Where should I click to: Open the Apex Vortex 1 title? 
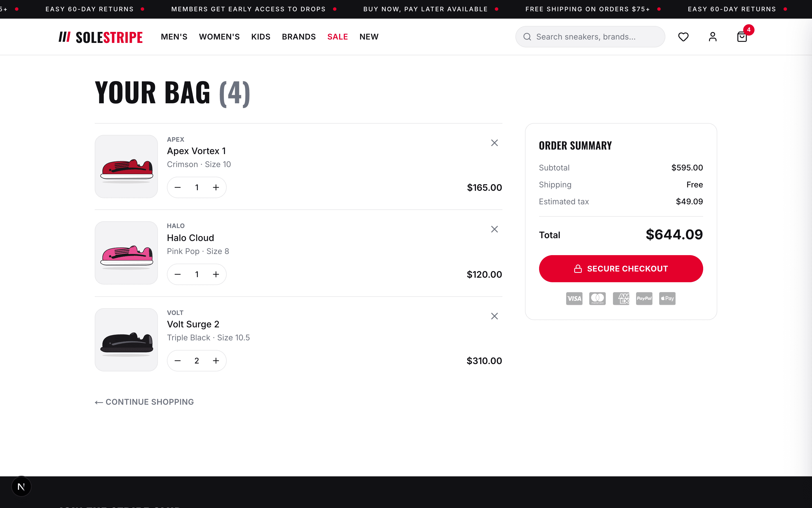[x=197, y=151]
